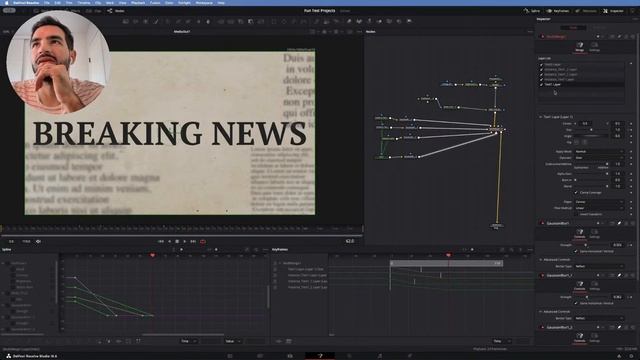The height and width of the screenshot is (360, 640).
Task: Add a Blur node from toolbar
Action: [208, 21]
